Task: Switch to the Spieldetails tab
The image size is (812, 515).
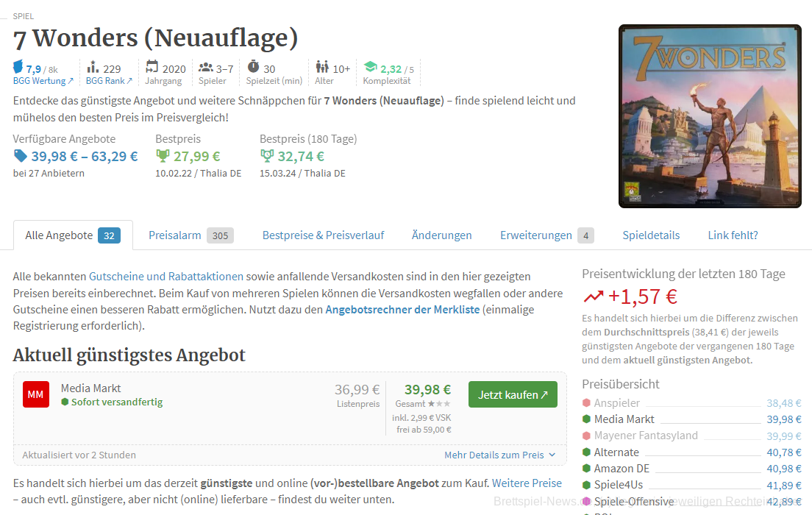Action: coord(651,235)
